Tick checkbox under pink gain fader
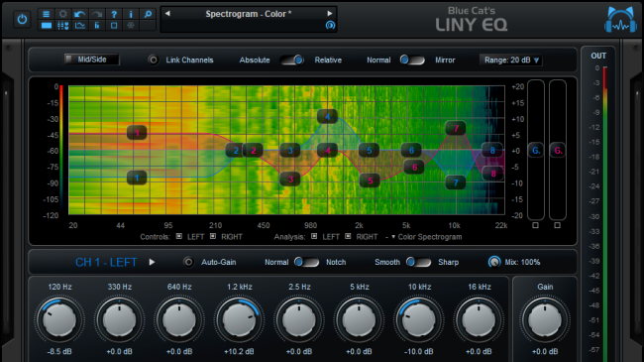Viewport: 644px width, 362px height. (558, 225)
